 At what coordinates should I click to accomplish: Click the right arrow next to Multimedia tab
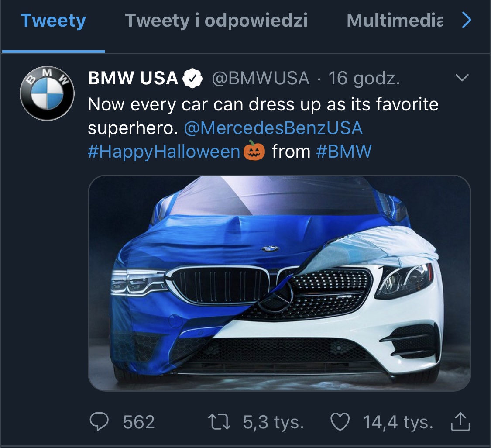[x=466, y=21]
